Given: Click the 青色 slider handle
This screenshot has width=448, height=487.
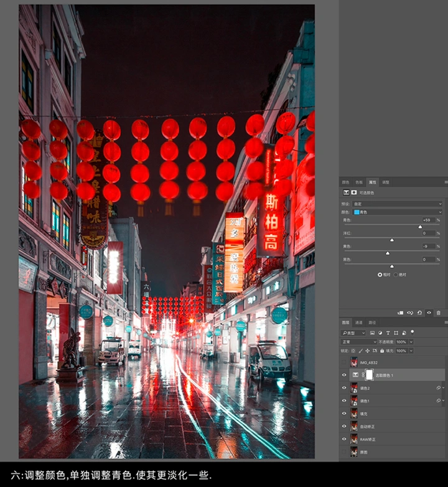Looking at the screenshot, I should [420, 227].
